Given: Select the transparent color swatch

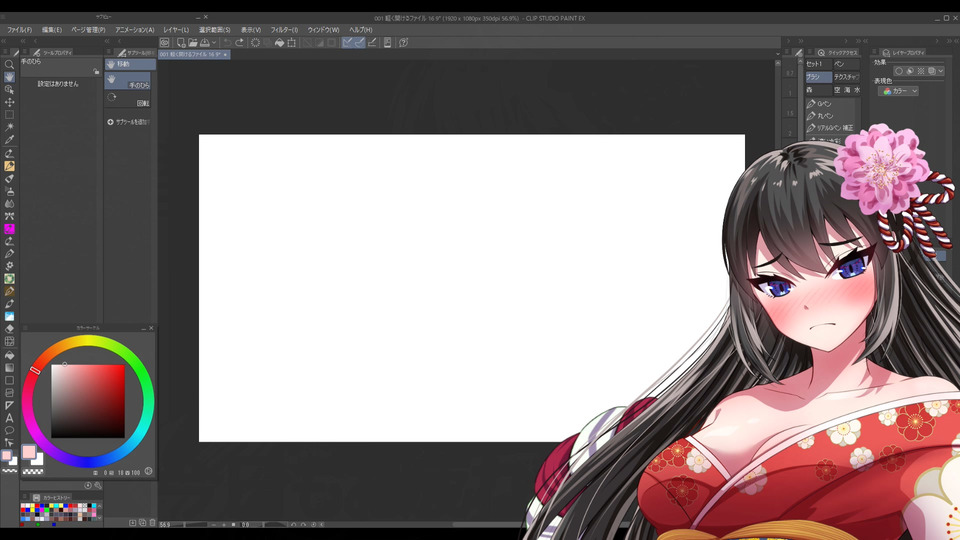Looking at the screenshot, I should 32,472.
